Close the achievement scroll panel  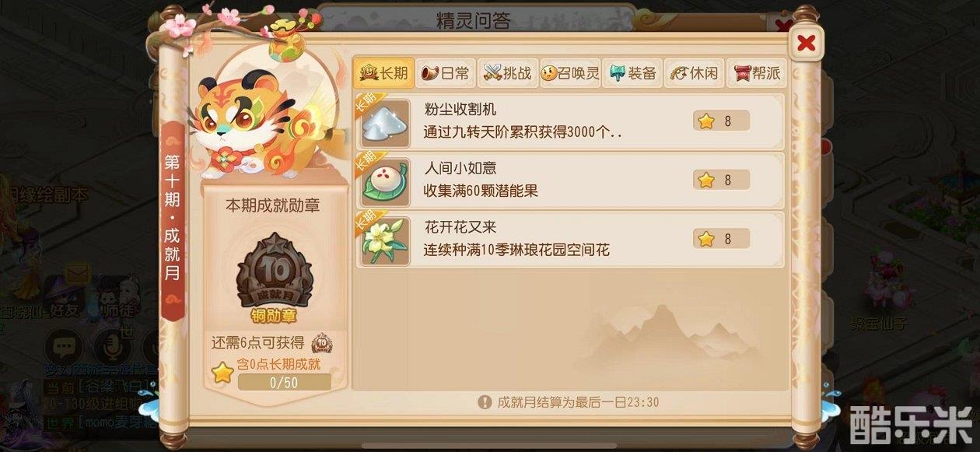tap(807, 43)
